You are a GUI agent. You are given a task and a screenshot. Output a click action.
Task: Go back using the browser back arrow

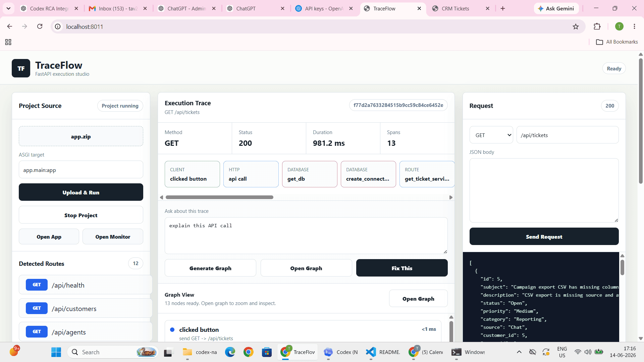9,26
